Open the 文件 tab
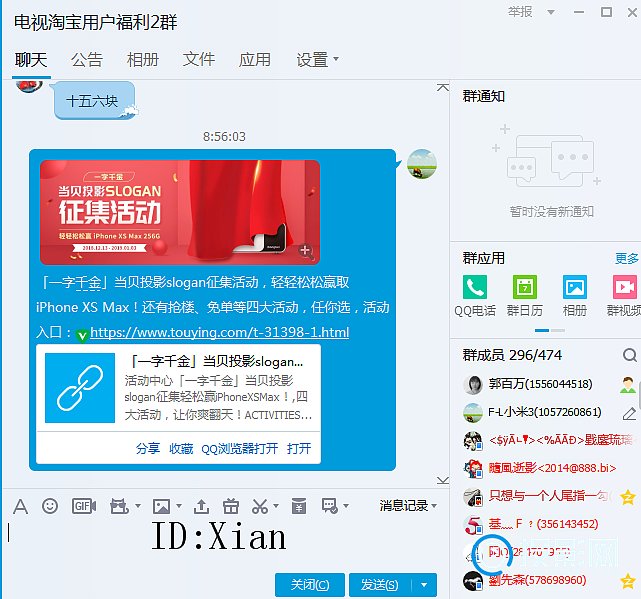This screenshot has width=641, height=599. pyautogui.click(x=199, y=60)
